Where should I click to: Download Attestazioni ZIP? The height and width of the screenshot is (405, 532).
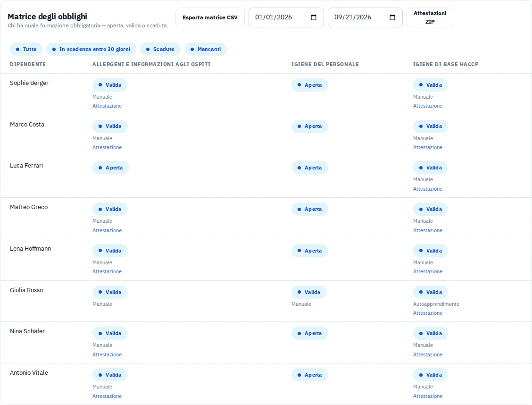pyautogui.click(x=430, y=17)
